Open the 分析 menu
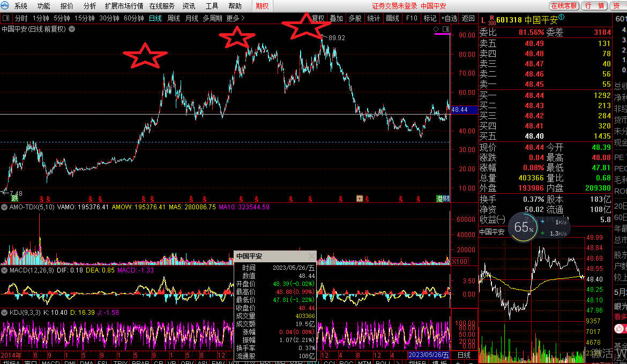The width and height of the screenshot is (627, 364). point(90,6)
